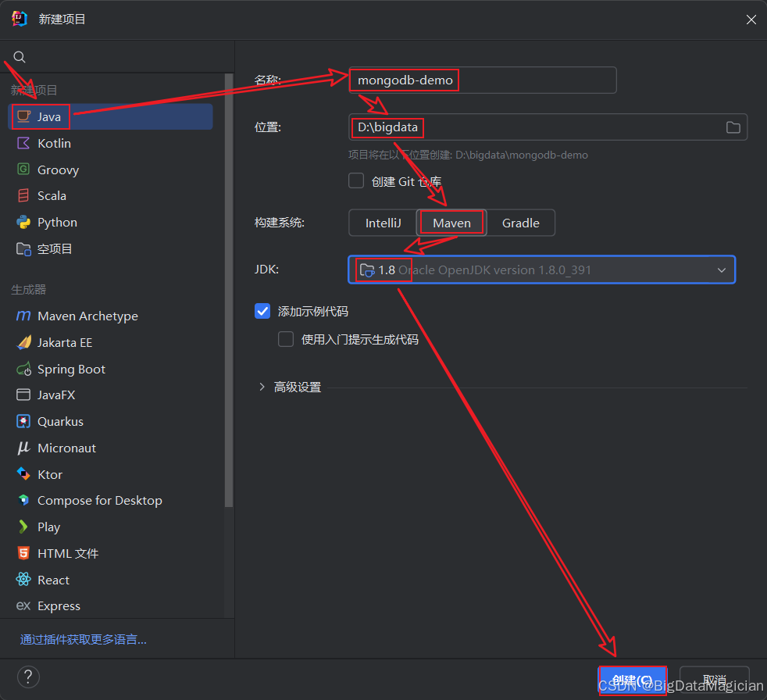The width and height of the screenshot is (767, 700).
Task: Click the empty project folder icon
Action: click(x=23, y=249)
